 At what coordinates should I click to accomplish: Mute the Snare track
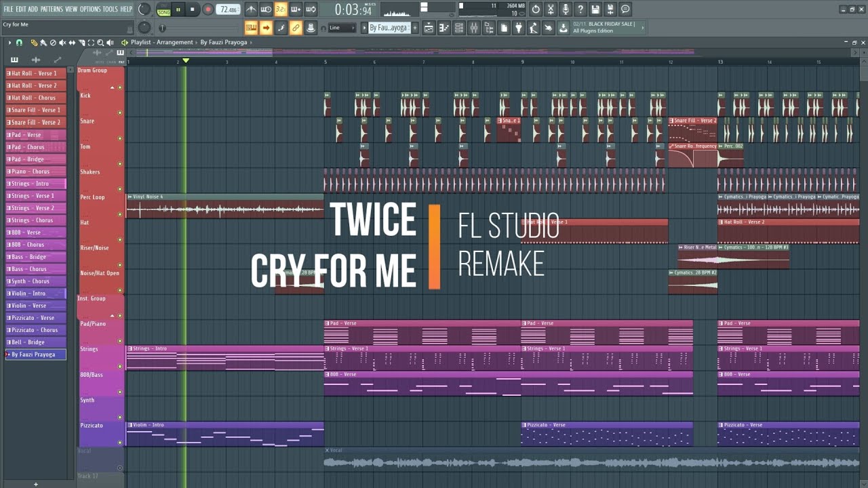tap(120, 138)
